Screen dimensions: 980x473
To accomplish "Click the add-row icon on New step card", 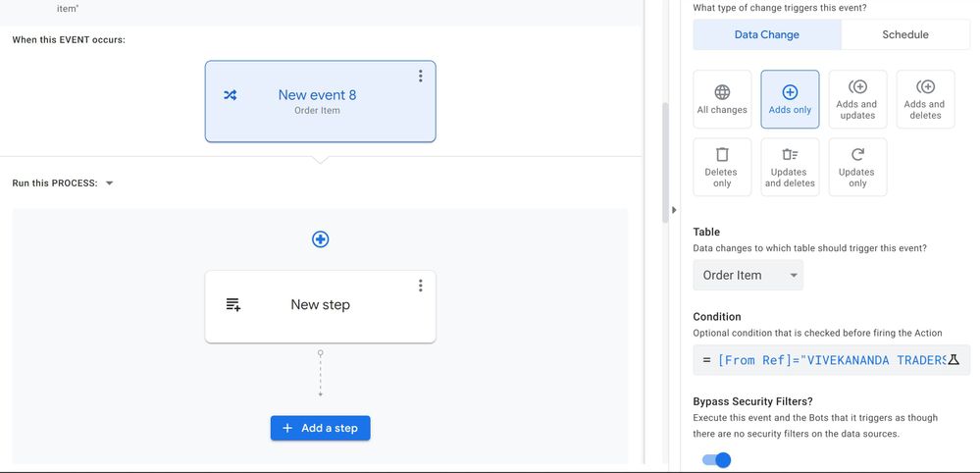I will pos(233,305).
